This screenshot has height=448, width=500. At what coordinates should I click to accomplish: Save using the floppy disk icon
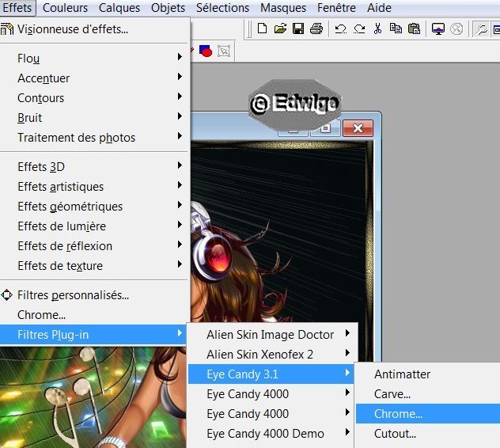pyautogui.click(x=298, y=28)
